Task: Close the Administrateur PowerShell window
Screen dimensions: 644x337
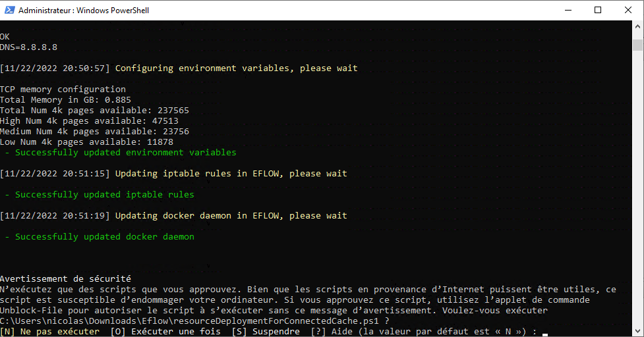Action: tap(628, 11)
